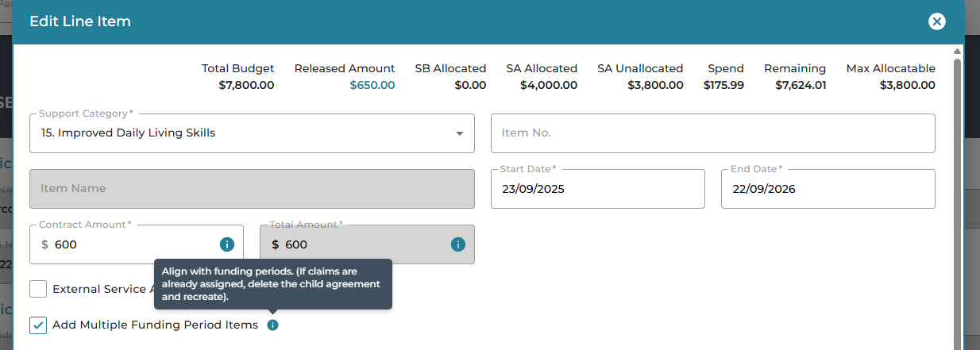Focus the Item No. input field
Viewport: 980px width, 350px height.
[712, 133]
